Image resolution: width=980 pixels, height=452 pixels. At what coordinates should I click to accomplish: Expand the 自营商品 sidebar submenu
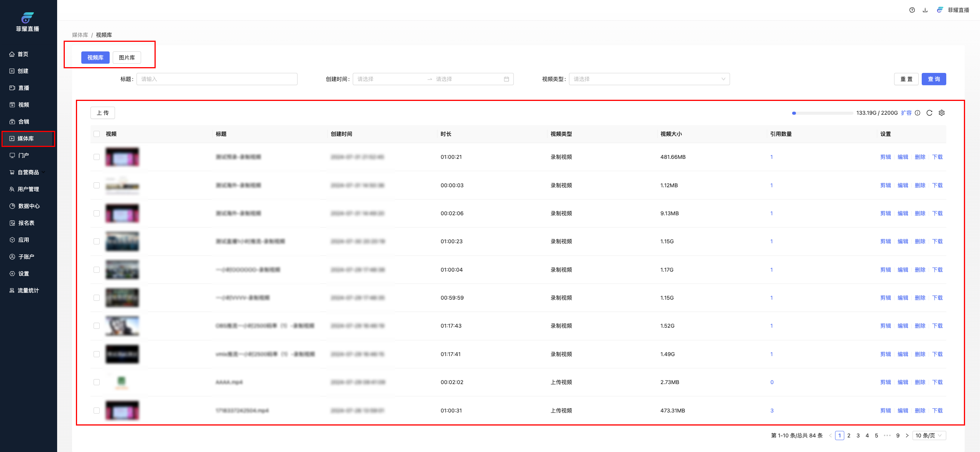point(28,172)
